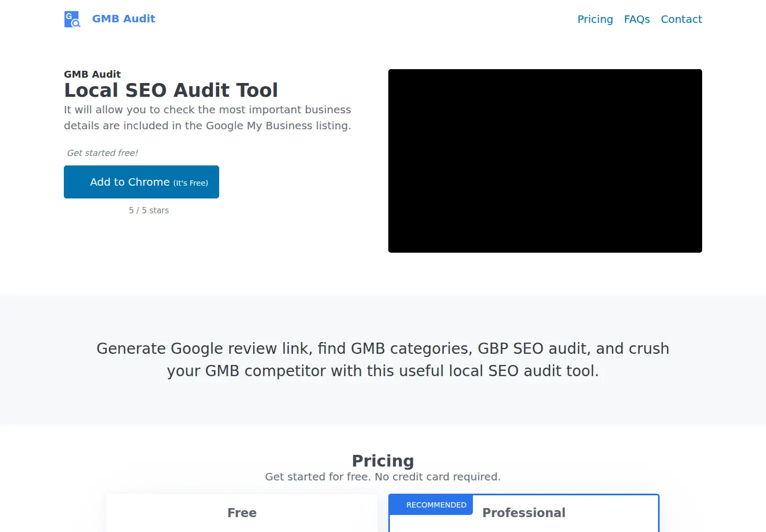
Task: Click the 'Generate Google review link' tagline paragraph
Action: [383, 360]
